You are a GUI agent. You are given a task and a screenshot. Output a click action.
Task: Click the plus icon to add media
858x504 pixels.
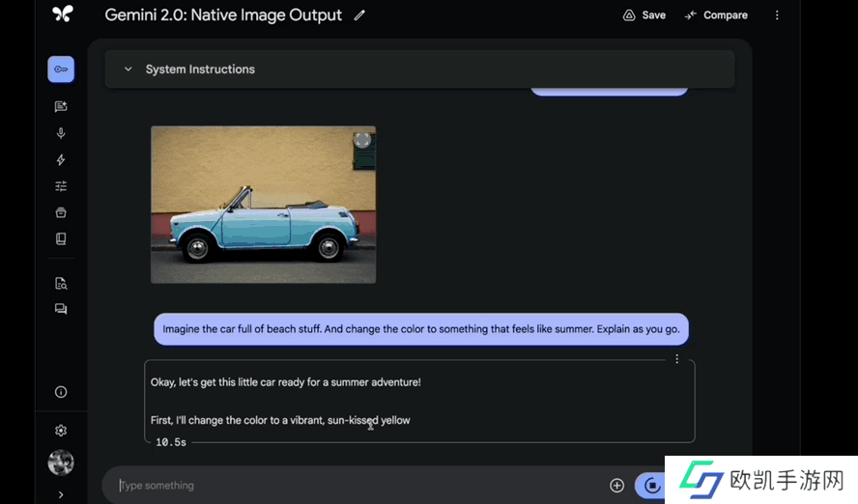[x=616, y=486]
